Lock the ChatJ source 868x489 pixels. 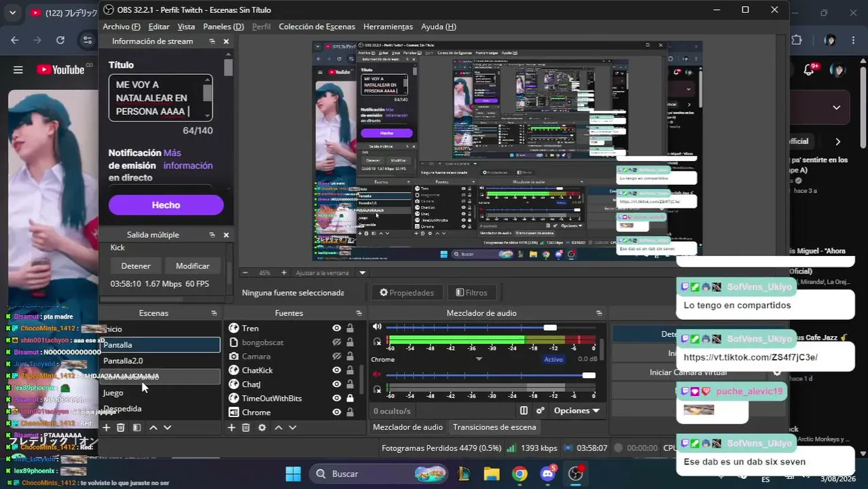click(x=350, y=384)
